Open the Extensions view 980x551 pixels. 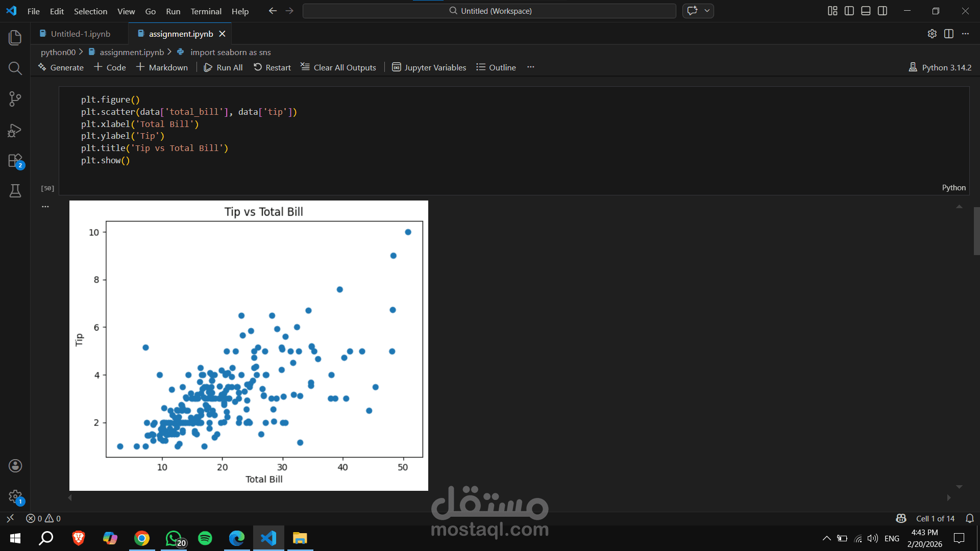[x=15, y=161]
